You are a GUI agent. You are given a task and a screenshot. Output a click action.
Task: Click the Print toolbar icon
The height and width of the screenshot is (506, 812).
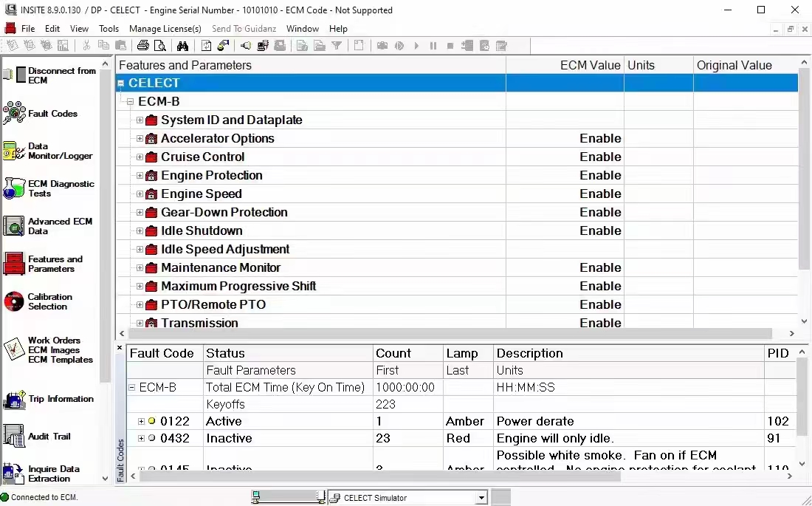143,46
